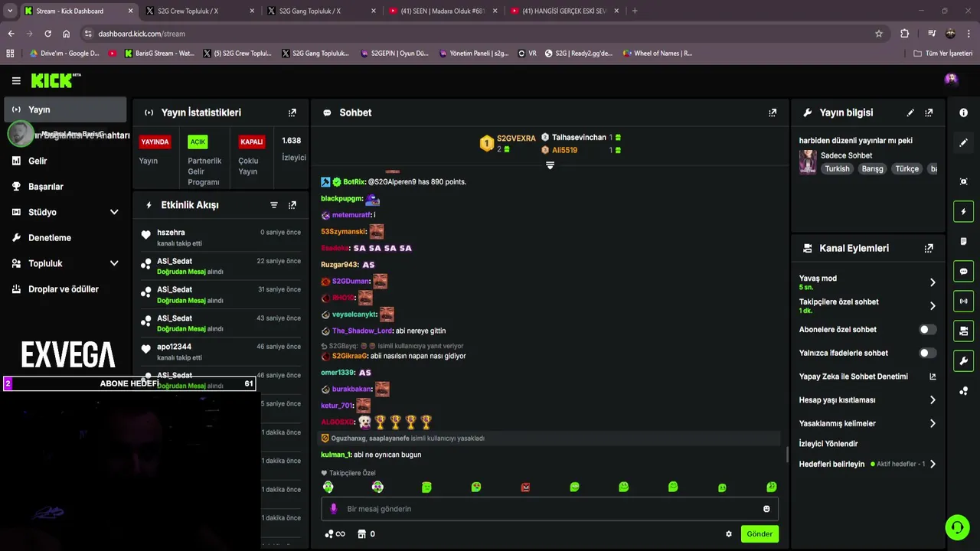
Task: Insert the red angry emote
Action: coord(525,487)
